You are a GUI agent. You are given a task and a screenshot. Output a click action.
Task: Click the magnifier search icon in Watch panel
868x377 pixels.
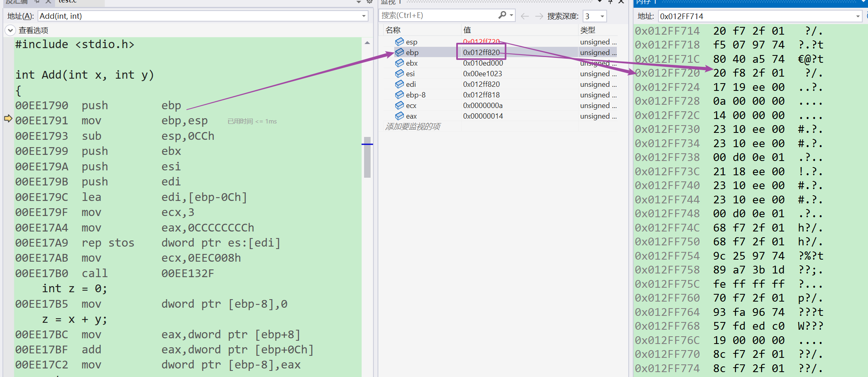pos(502,15)
